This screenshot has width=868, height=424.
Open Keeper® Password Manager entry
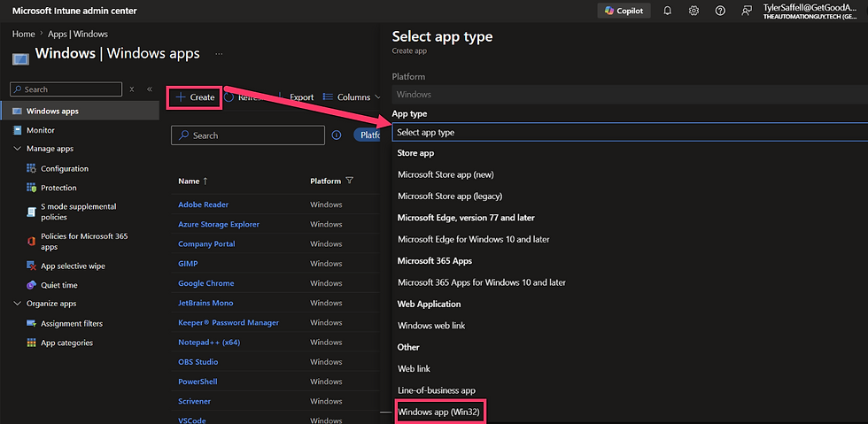[x=229, y=323]
